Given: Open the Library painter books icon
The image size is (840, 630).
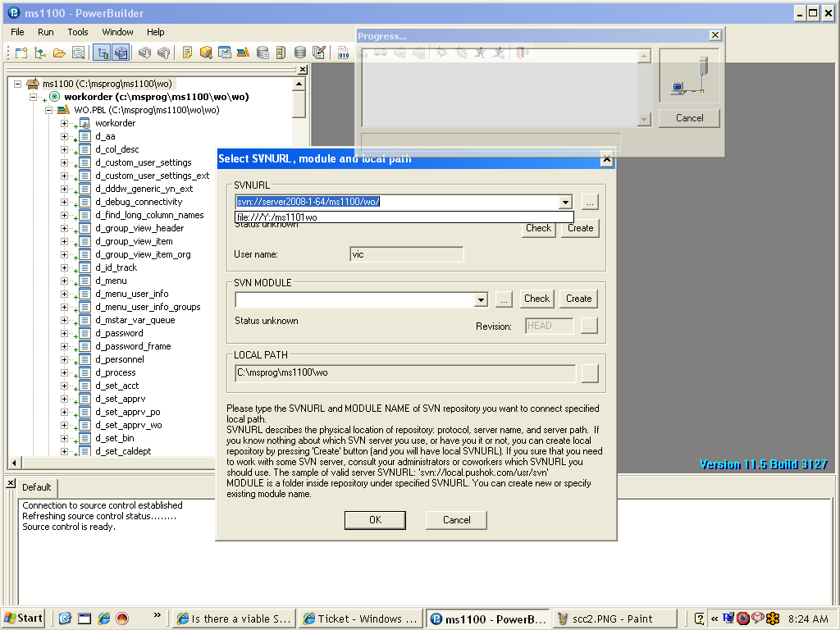Looking at the screenshot, I should pyautogui.click(x=243, y=52).
